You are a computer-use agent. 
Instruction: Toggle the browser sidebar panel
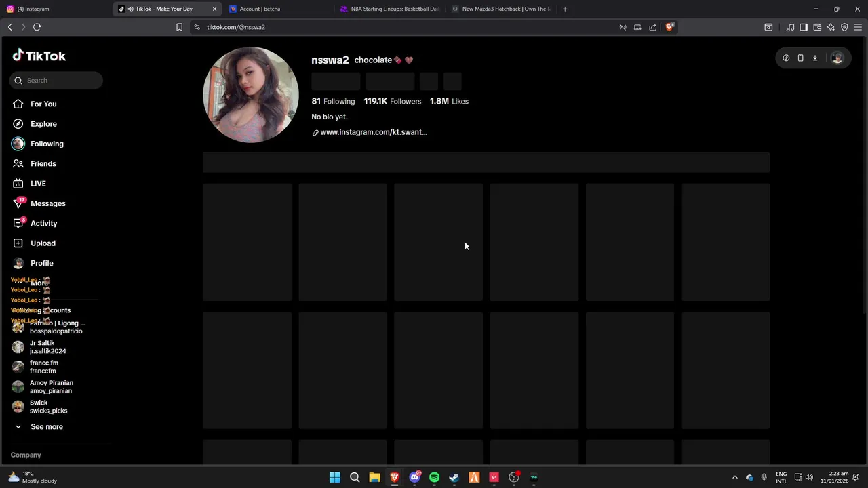click(804, 27)
